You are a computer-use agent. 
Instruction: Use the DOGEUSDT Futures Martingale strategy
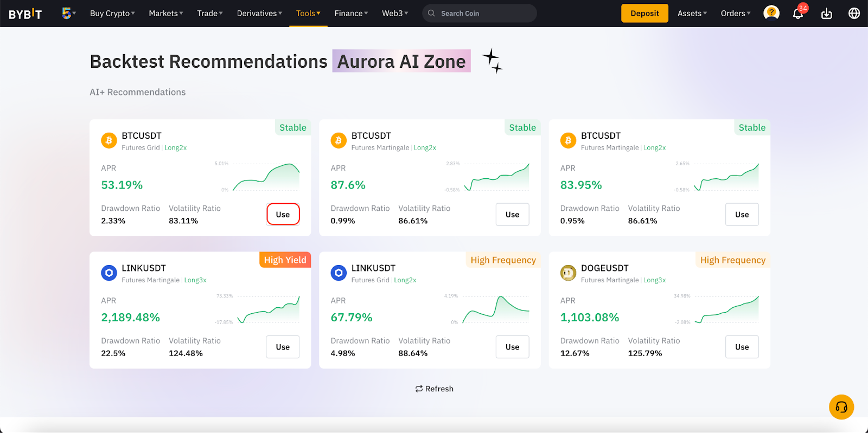[742, 347]
